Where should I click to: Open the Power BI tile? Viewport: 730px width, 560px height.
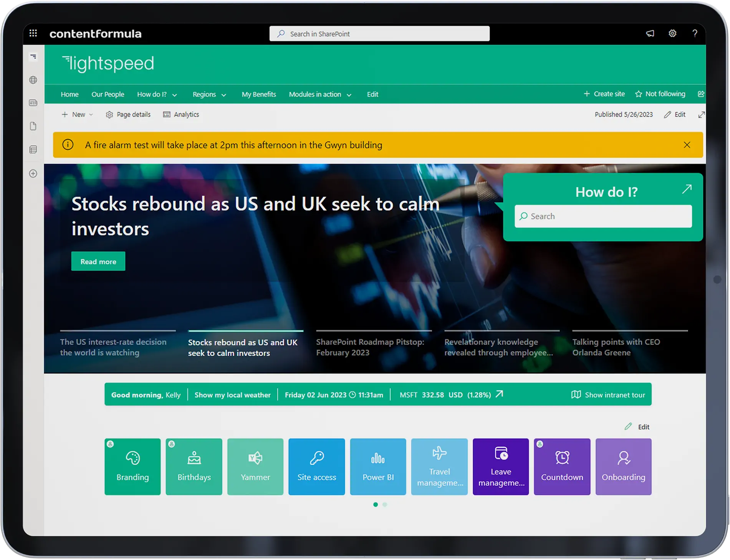tap(378, 466)
